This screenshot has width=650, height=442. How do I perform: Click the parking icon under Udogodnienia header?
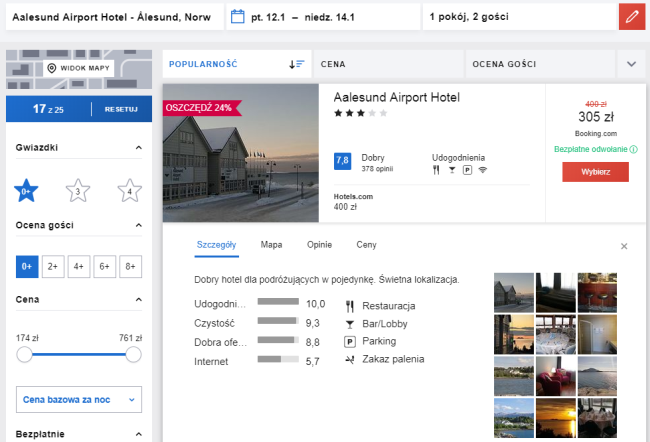[x=467, y=170]
